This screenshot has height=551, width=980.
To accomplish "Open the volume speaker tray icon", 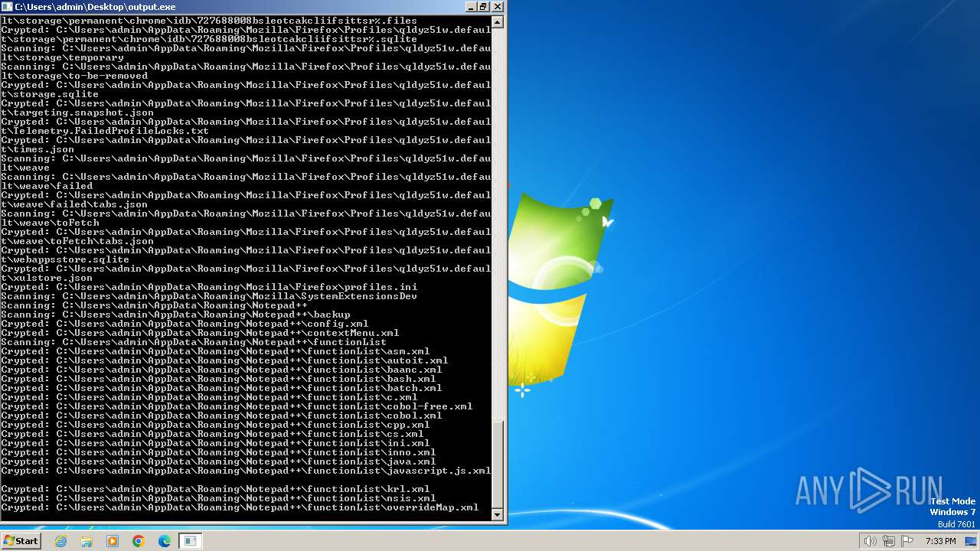I will 870,541.
